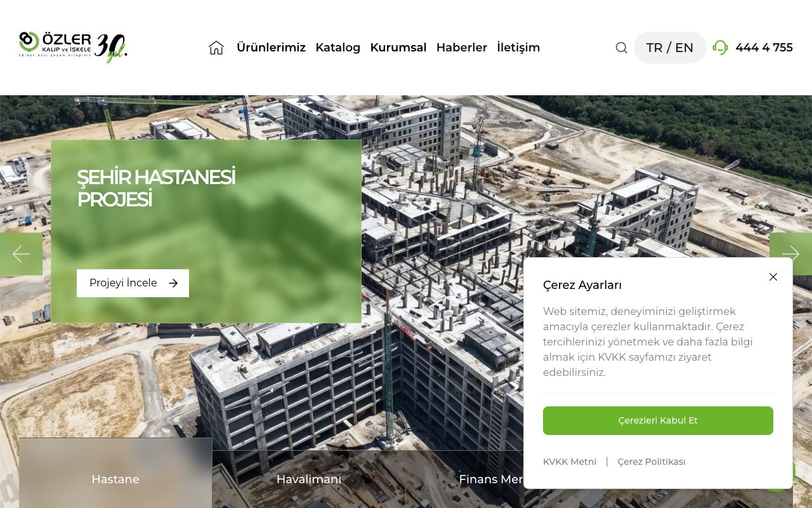812x508 pixels.
Task: Select the Havalimanı project tab
Action: 309,479
